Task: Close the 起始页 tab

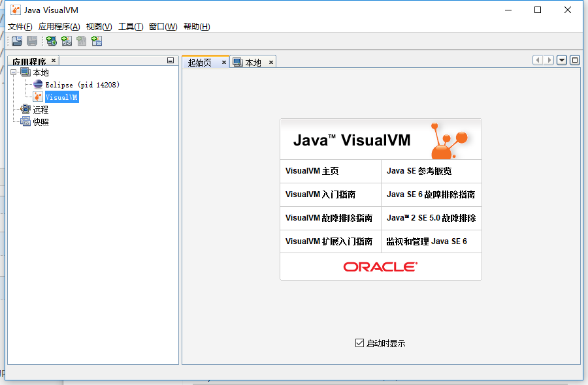Action: (224, 62)
